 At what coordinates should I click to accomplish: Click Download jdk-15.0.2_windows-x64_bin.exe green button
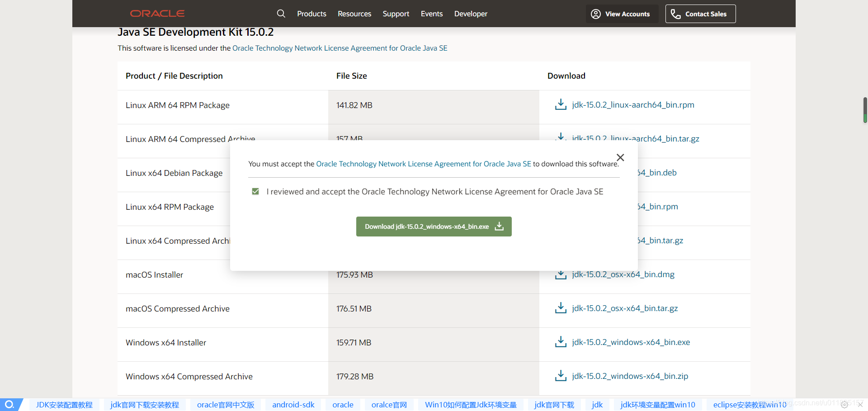point(434,227)
